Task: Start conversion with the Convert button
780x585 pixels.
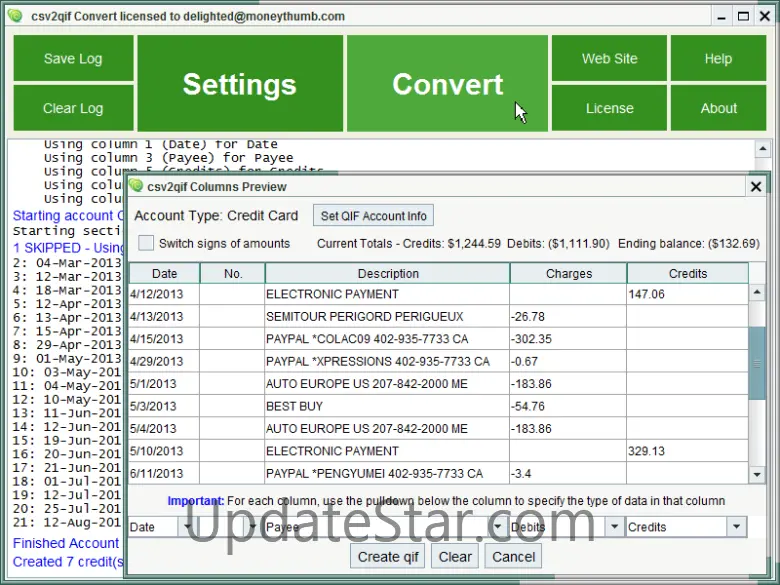Action: pos(447,83)
